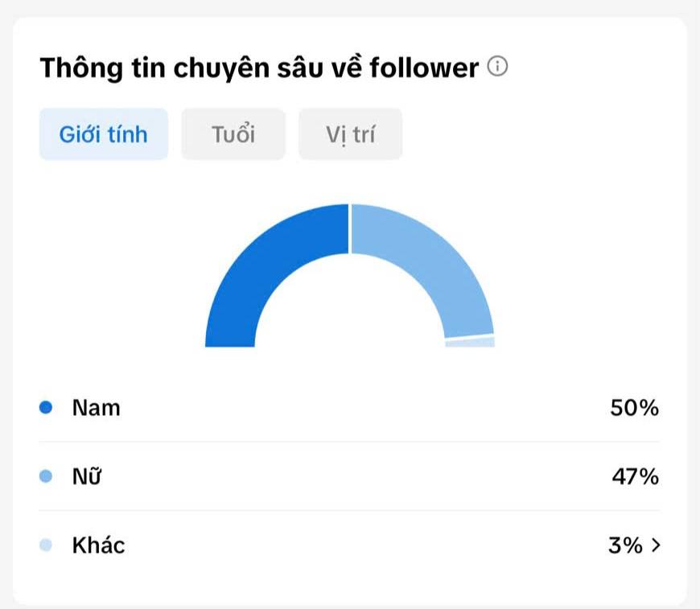The width and height of the screenshot is (700, 609).
Task: Click the divider line below the Nam row
Action: pyautogui.click(x=349, y=442)
